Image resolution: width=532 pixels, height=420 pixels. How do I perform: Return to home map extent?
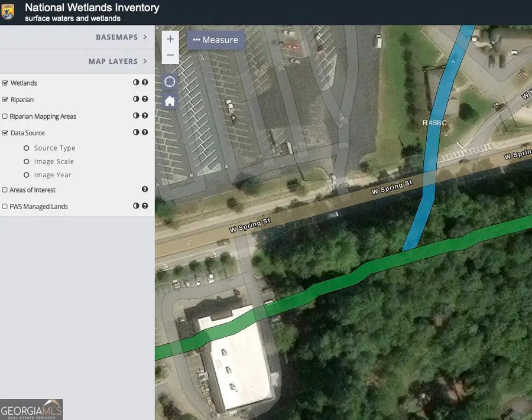[170, 100]
